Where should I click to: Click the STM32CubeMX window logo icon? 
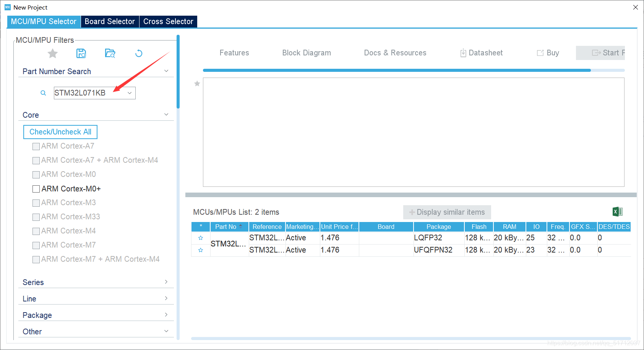8,7
